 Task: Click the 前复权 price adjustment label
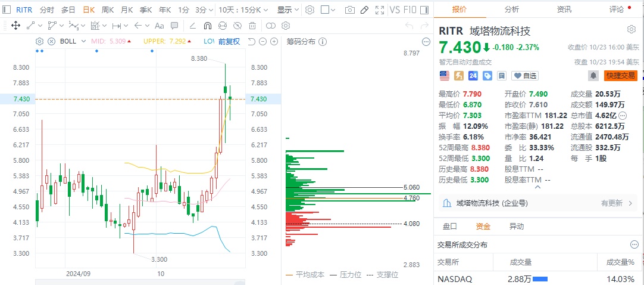pyautogui.click(x=229, y=41)
